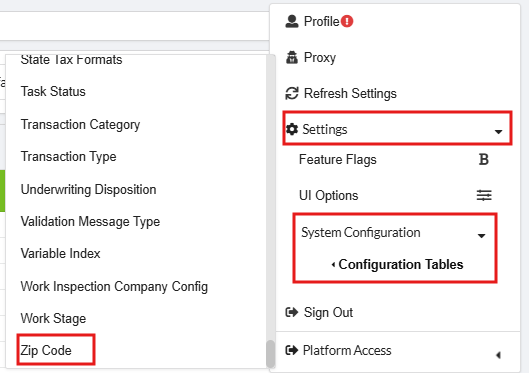Collapse the Settings dropdown arrow

498,132
